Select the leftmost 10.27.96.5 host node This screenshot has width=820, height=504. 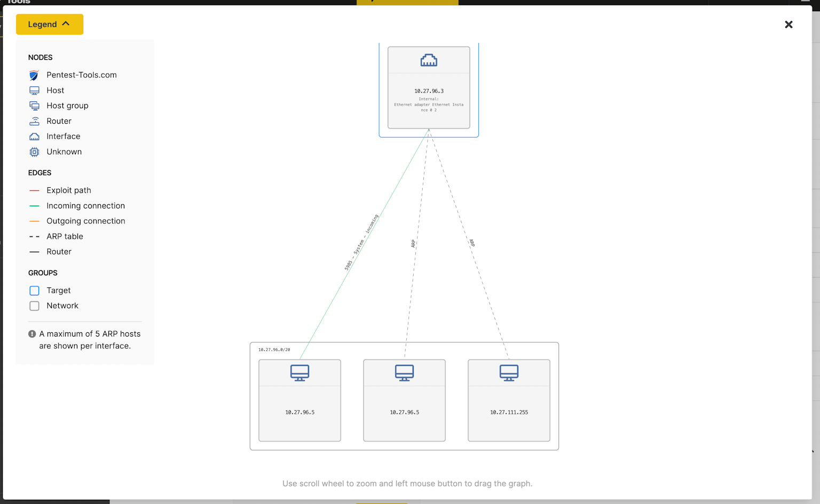tap(299, 401)
